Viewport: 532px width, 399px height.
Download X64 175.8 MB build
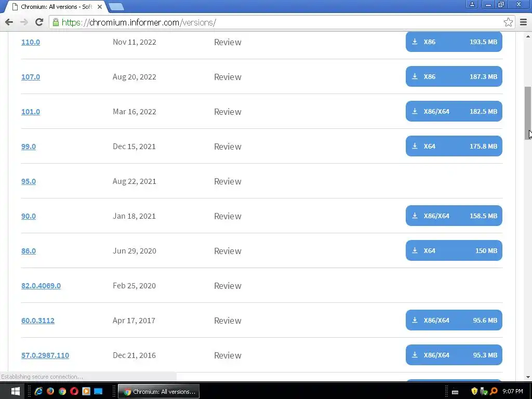(x=454, y=146)
